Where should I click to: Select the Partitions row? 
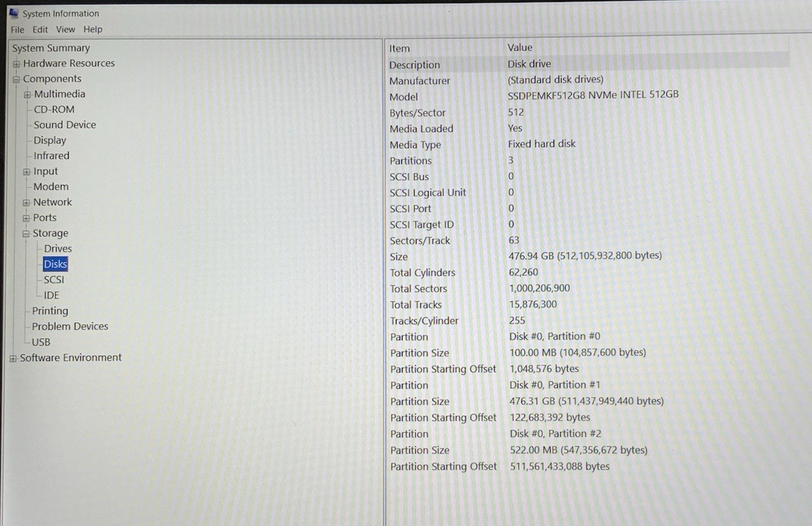click(588, 161)
